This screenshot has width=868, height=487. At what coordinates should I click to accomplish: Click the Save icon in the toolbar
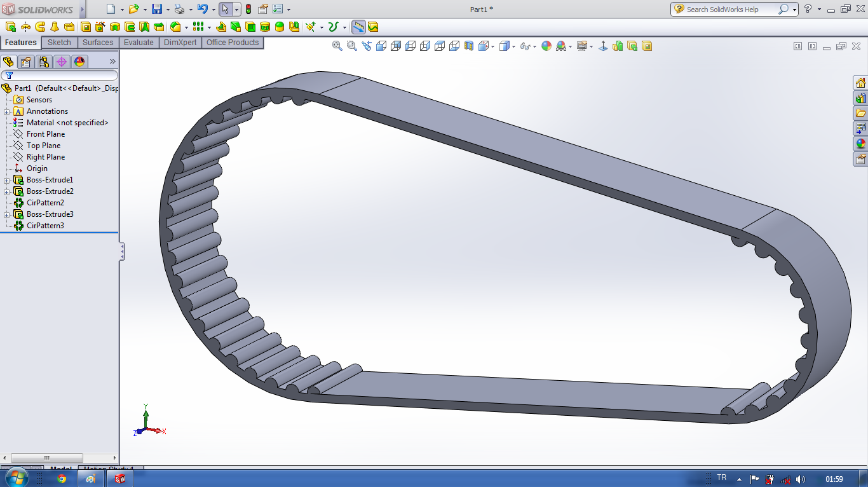pyautogui.click(x=156, y=9)
